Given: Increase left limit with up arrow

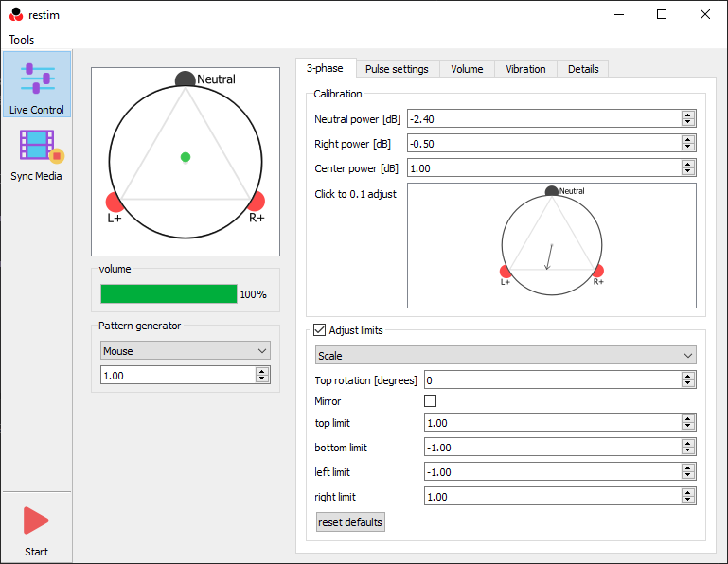Looking at the screenshot, I should click(688, 467).
